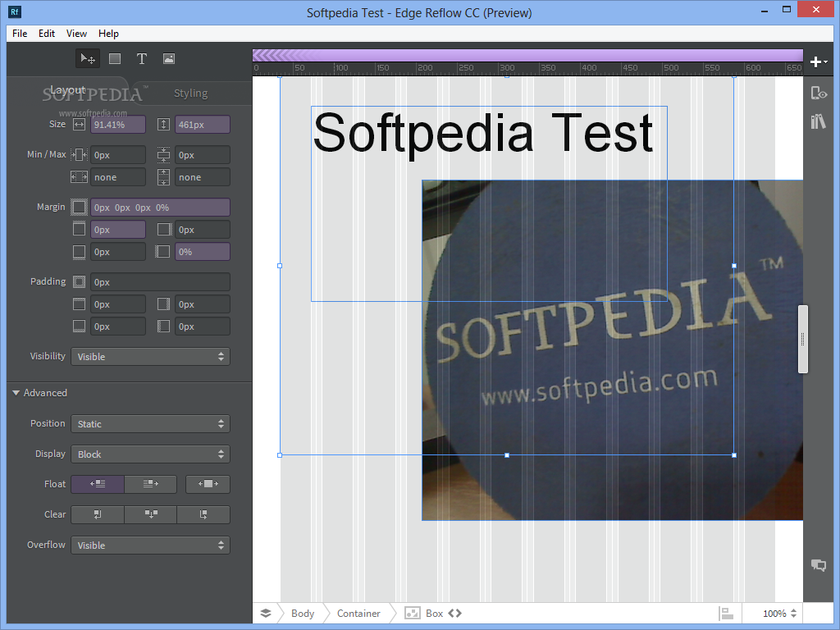Select Body in the breadcrumb
The width and height of the screenshot is (840, 630).
click(303, 613)
